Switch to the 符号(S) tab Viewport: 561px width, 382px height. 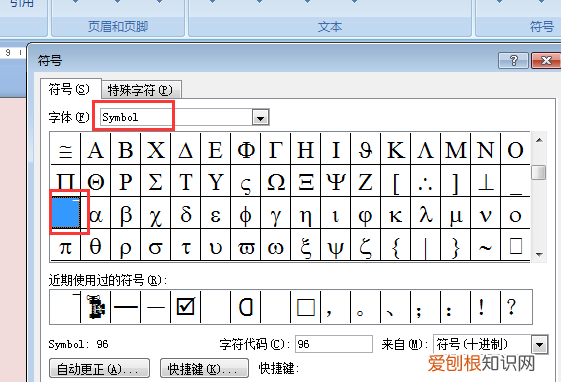pos(70,89)
